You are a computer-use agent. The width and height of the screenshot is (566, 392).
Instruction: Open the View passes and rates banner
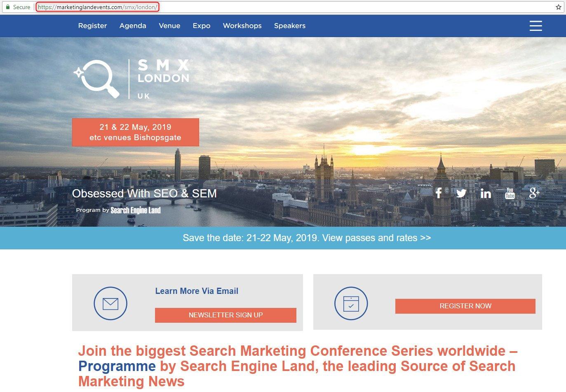pyautogui.click(x=307, y=238)
